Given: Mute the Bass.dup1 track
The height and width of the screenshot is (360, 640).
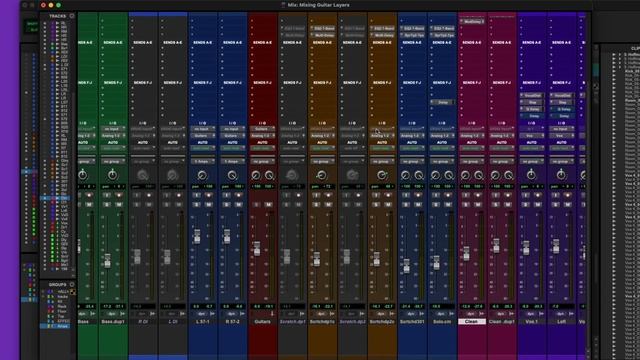Looking at the screenshot, I should click(x=119, y=204).
